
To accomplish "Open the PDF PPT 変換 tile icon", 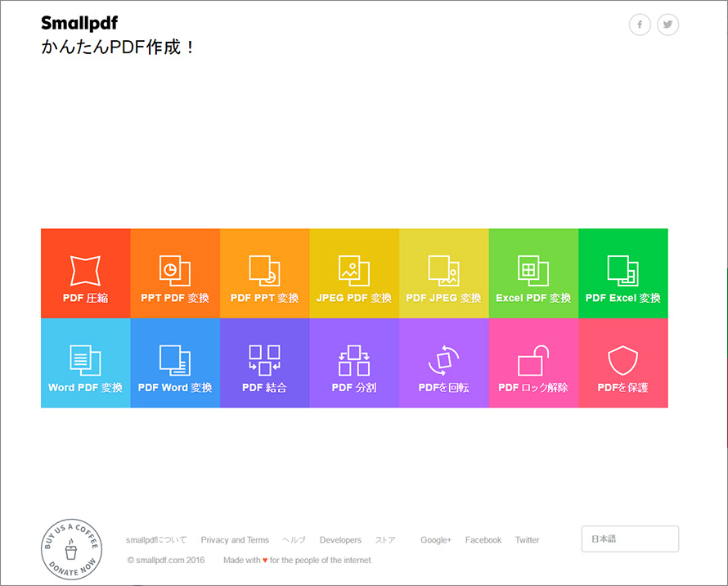I will click(264, 270).
